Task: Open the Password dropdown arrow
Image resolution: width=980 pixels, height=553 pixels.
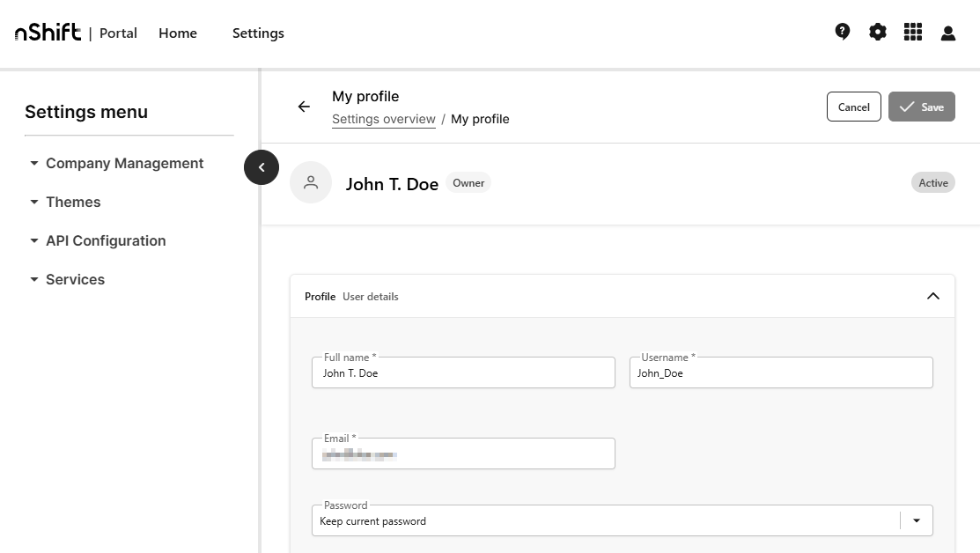Action: coord(916,520)
